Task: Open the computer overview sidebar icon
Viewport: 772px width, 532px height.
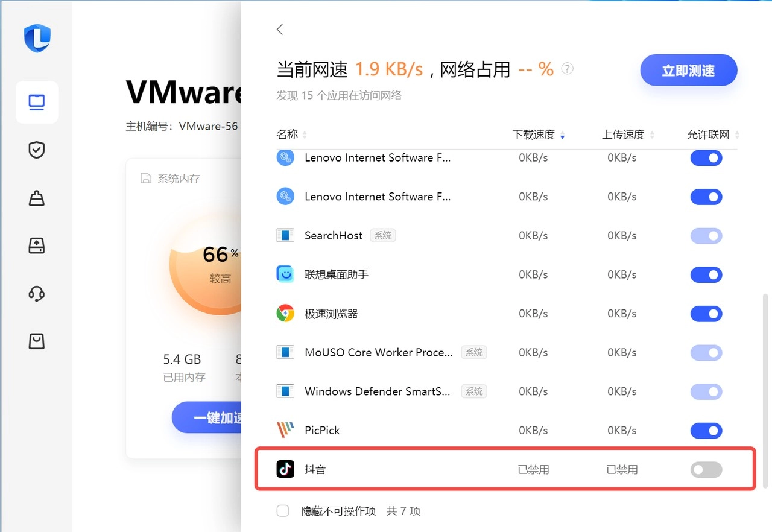Action: (x=37, y=102)
